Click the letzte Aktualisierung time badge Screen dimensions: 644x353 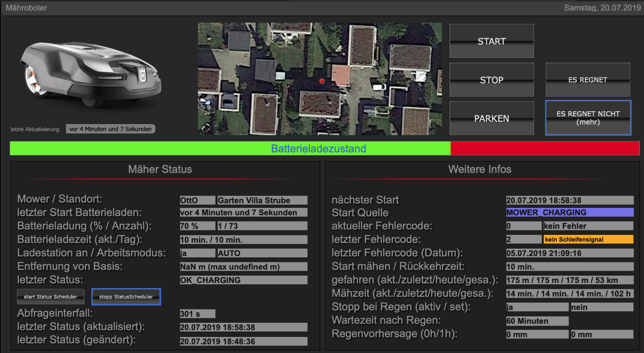tap(110, 129)
